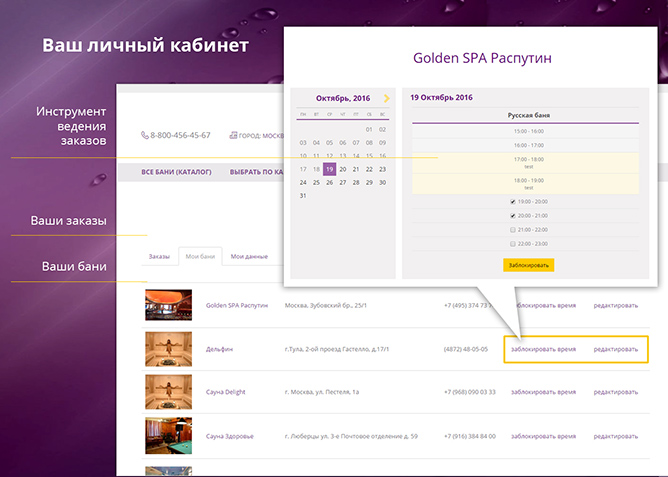The height and width of the screenshot is (477, 668).
Task: Choose date 28 in October calendar
Action: tap(356, 182)
